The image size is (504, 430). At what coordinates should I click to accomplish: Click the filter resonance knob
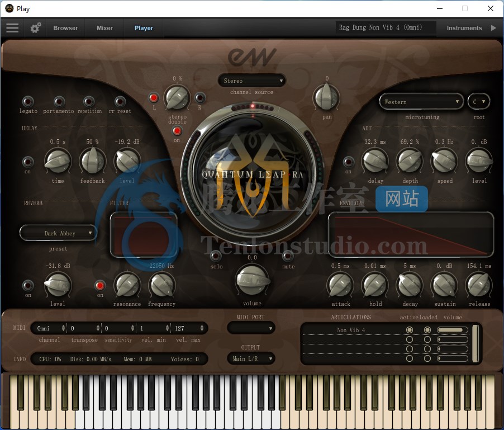[127, 285]
